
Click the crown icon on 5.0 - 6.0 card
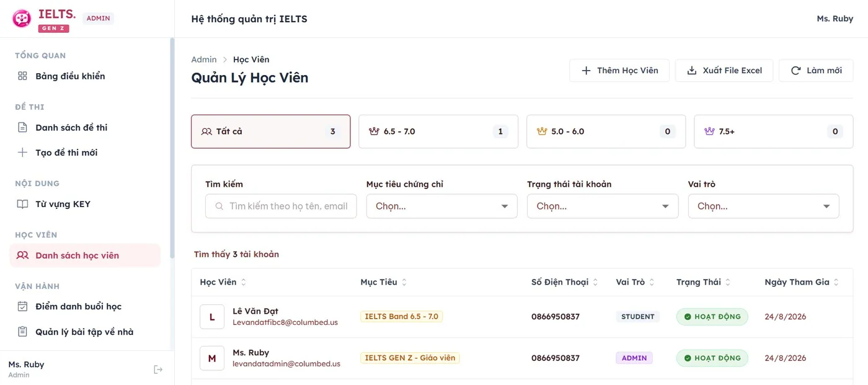[x=542, y=131]
